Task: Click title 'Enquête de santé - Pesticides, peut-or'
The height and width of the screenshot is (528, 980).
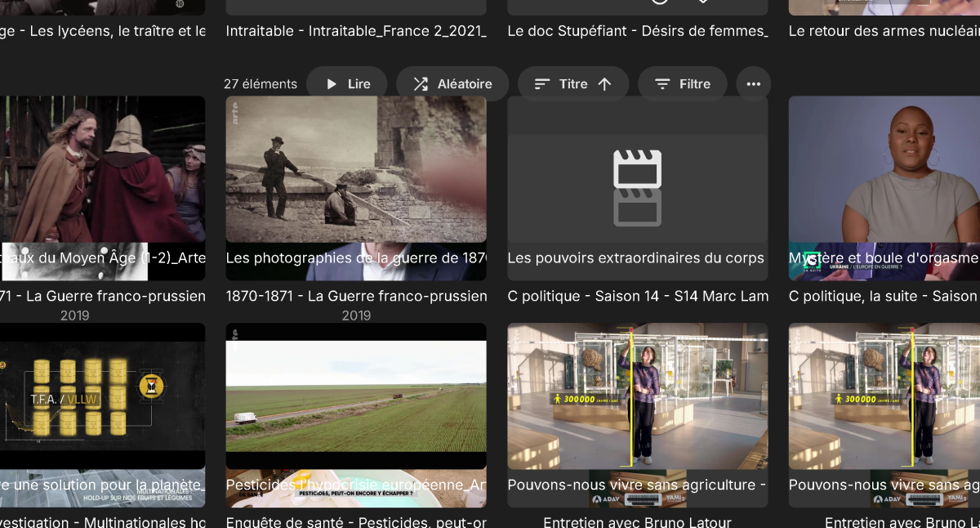Action: [x=356, y=521]
